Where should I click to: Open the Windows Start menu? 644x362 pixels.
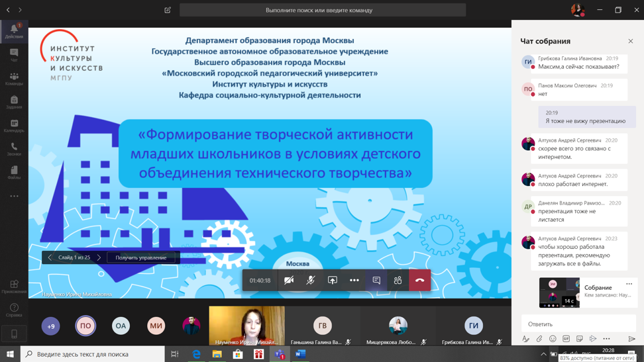coord(10,354)
